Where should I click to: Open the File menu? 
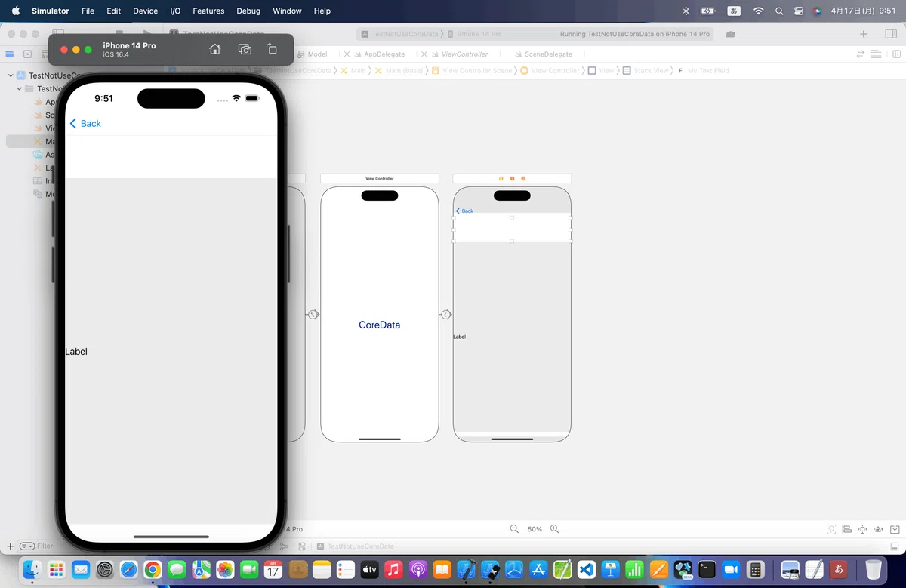tap(88, 11)
